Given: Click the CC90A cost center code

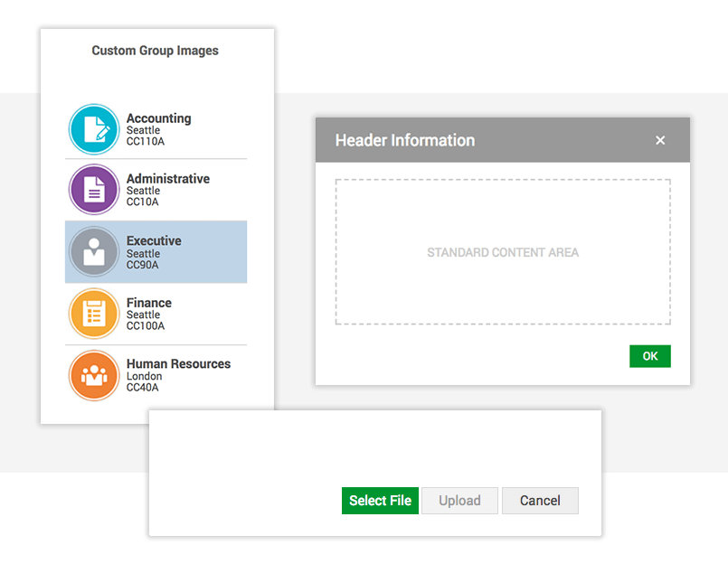Looking at the screenshot, I should tap(143, 265).
